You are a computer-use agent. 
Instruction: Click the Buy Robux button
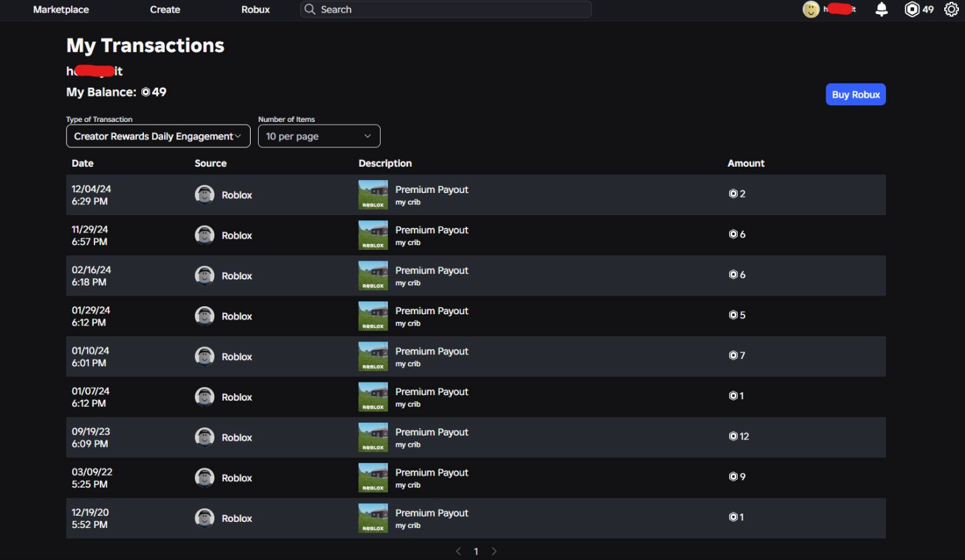(x=856, y=94)
